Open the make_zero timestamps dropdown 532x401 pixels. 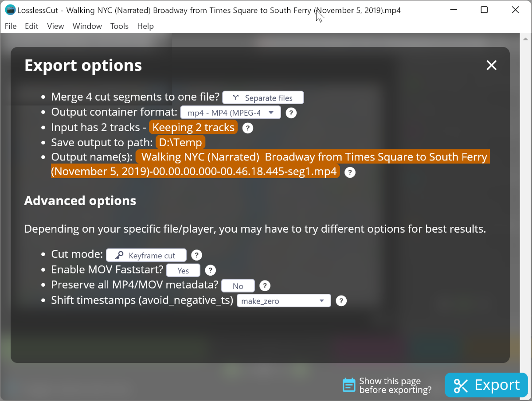283,300
